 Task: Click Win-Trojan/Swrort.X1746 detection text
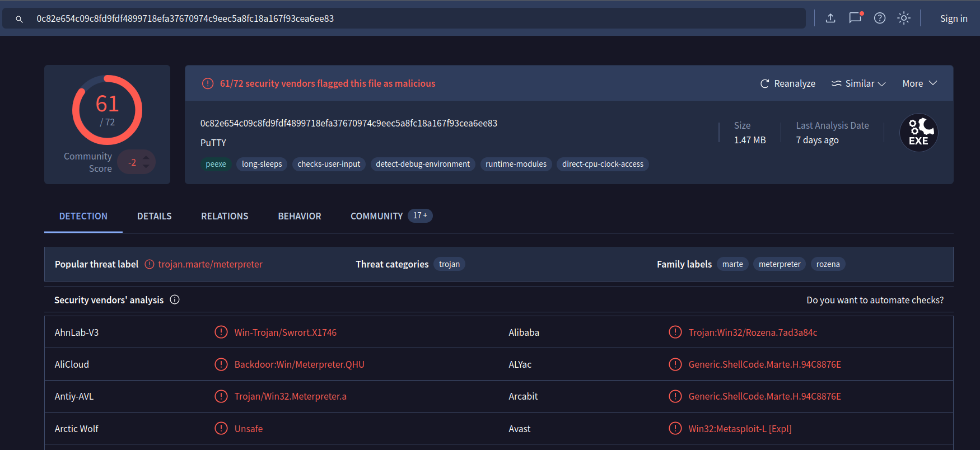pyautogui.click(x=286, y=332)
